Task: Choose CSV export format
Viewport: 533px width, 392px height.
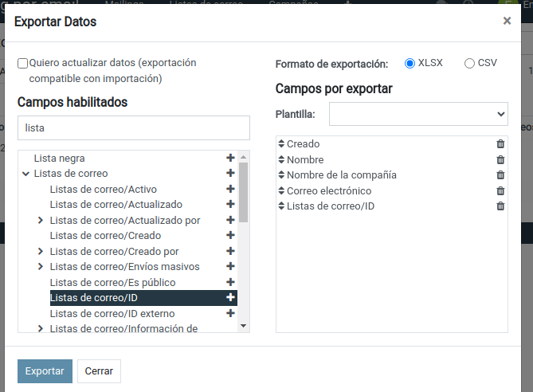Action: coord(469,63)
